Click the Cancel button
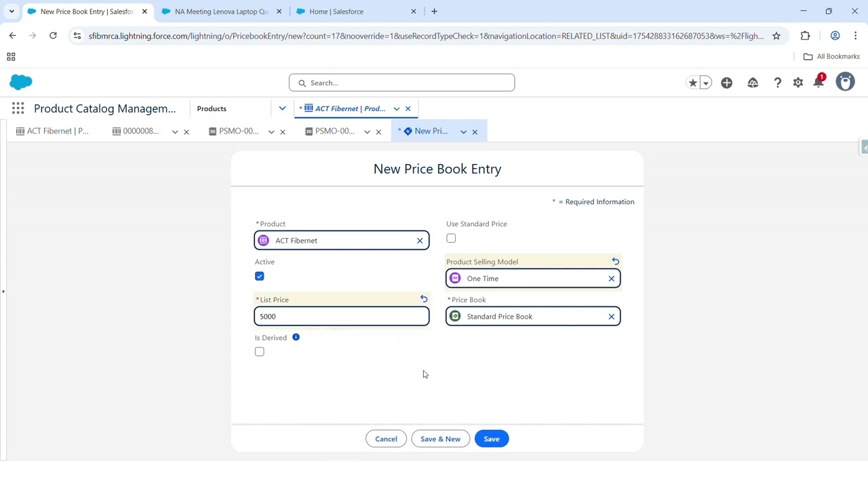The height and width of the screenshot is (488, 868). pos(386,439)
